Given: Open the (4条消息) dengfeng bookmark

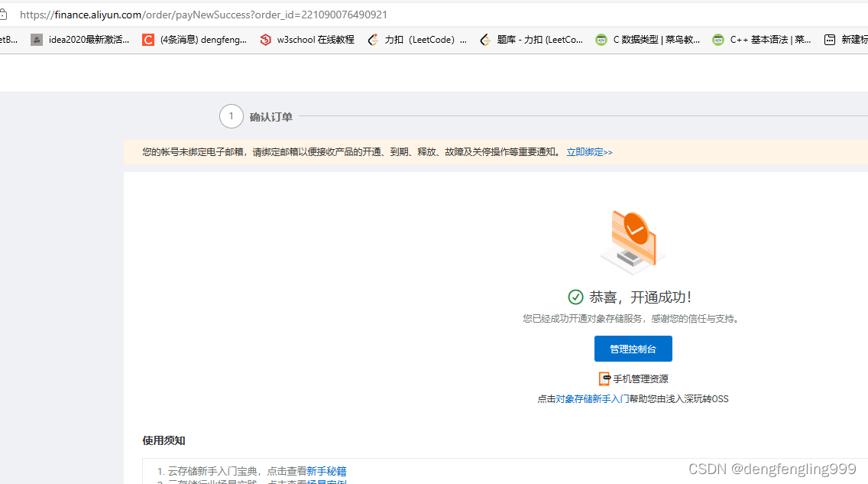Looking at the screenshot, I should pos(195,39).
